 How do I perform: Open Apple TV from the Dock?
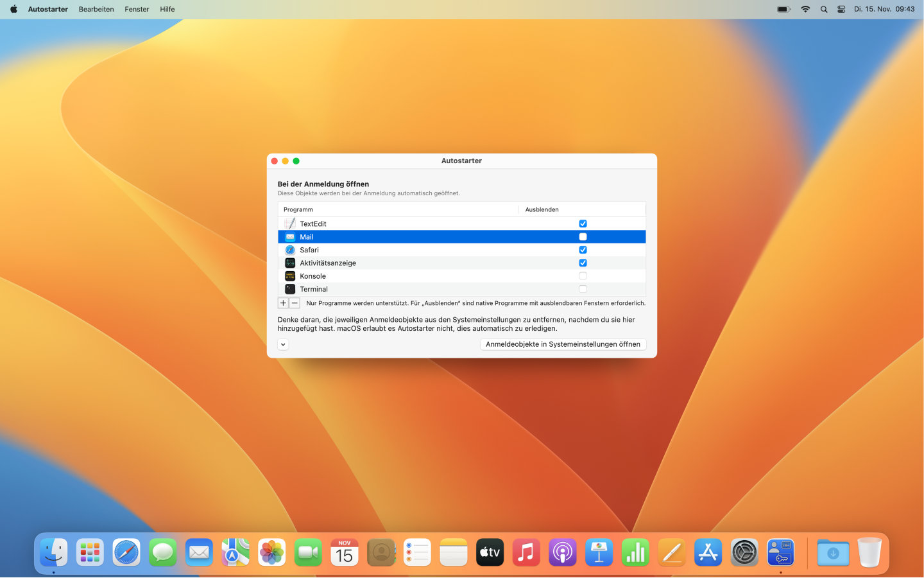[490, 552]
